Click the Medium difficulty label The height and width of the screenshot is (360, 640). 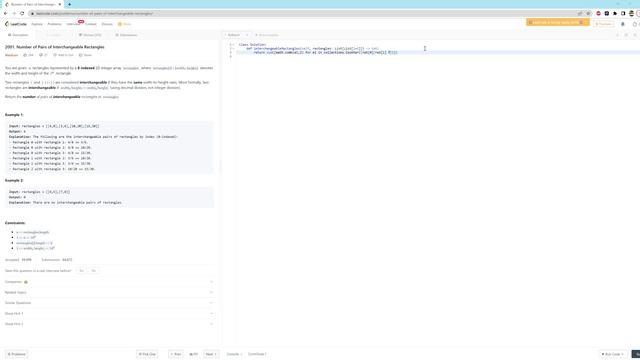(x=11, y=55)
